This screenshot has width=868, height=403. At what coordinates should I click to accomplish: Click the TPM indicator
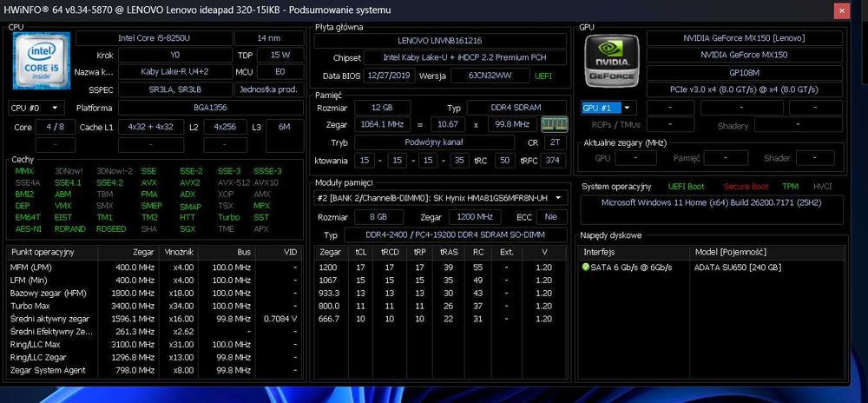[791, 187]
